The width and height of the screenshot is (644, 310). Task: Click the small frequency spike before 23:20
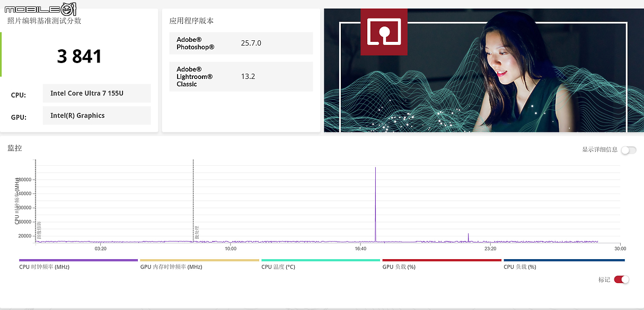click(469, 237)
